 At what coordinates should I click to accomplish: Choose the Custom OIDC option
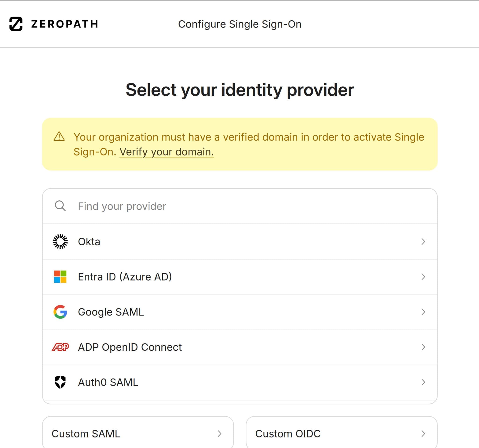pos(341,434)
